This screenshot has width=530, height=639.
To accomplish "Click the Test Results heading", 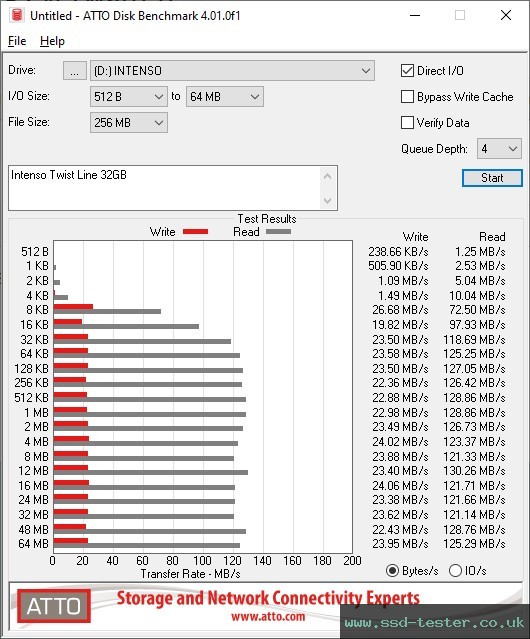I will [x=267, y=219].
